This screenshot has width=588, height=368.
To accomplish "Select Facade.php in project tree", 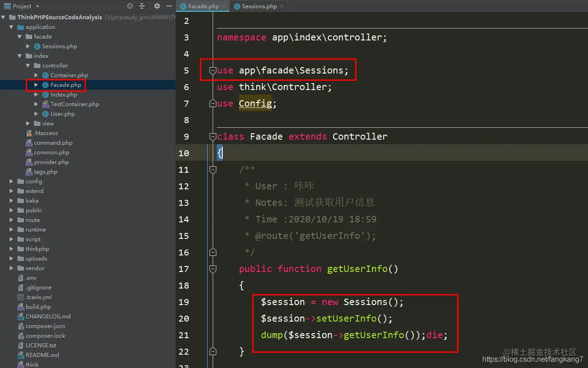I will [66, 85].
